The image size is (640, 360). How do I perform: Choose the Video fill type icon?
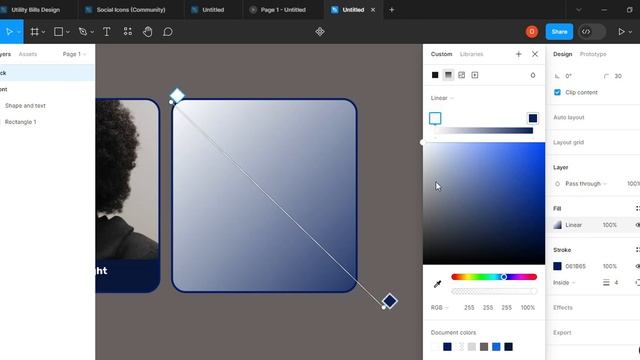tap(475, 75)
